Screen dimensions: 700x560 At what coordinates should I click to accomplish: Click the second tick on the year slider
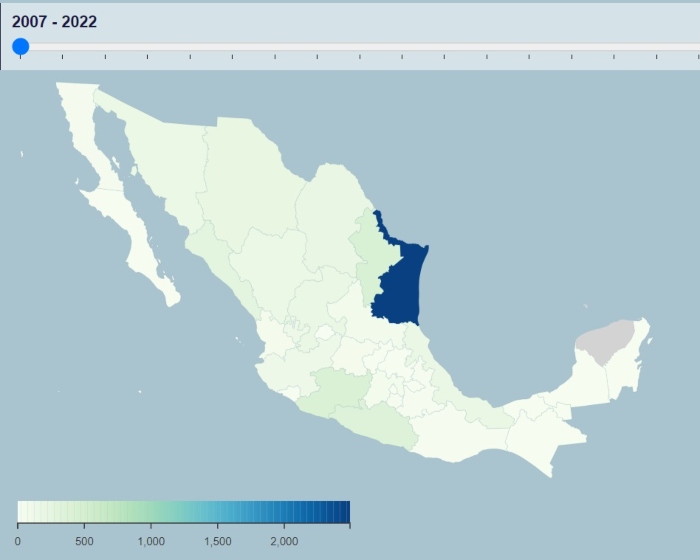(x=62, y=56)
